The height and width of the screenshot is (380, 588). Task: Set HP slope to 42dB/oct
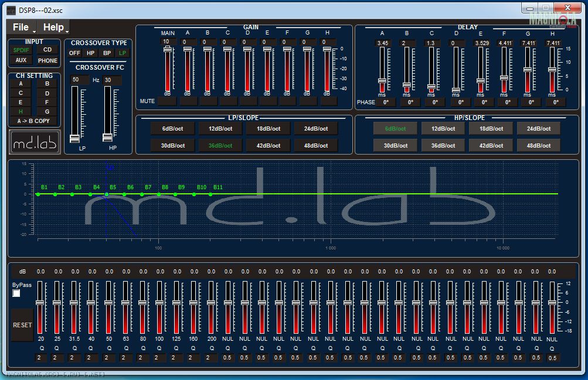[491, 146]
